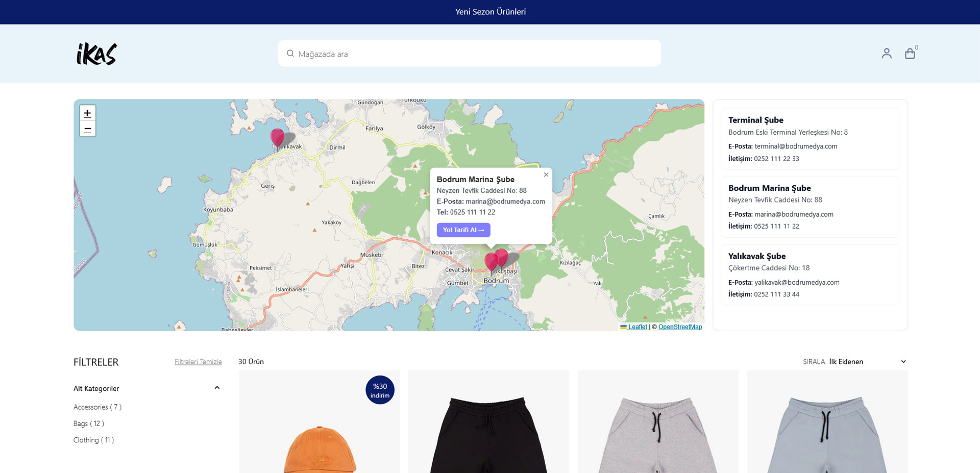Image resolution: width=980 pixels, height=473 pixels.
Task: Open the shopping bag cart icon
Action: 910,54
